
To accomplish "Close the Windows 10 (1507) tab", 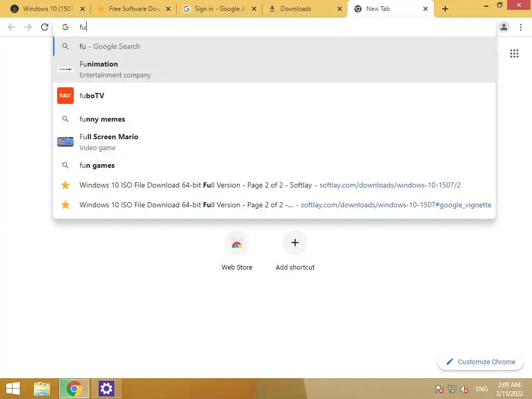I will (x=83, y=9).
